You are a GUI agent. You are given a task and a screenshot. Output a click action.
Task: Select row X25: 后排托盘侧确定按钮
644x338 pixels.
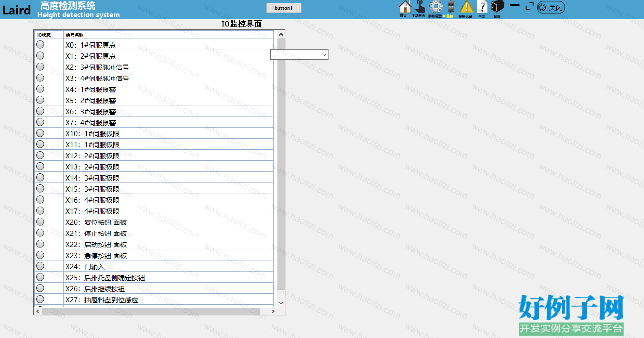coord(154,277)
